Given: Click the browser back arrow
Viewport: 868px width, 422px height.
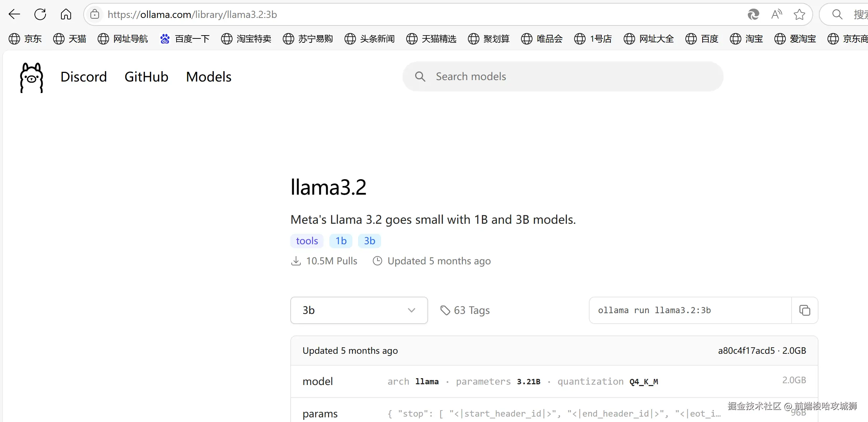Looking at the screenshot, I should coord(14,14).
